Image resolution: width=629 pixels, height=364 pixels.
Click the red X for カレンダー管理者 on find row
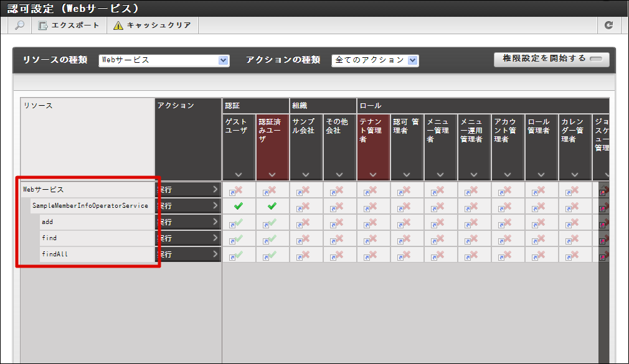click(x=575, y=238)
